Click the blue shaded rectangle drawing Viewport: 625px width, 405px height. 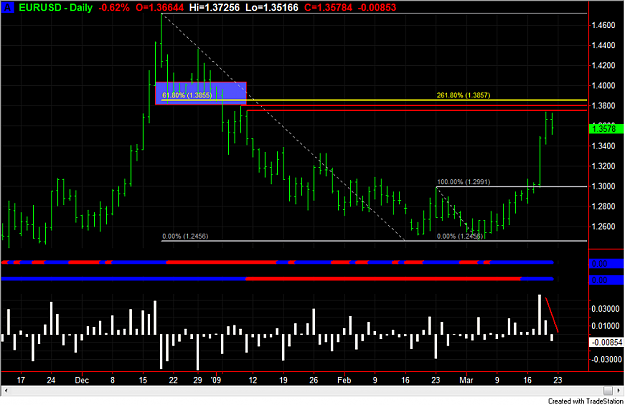click(x=201, y=93)
